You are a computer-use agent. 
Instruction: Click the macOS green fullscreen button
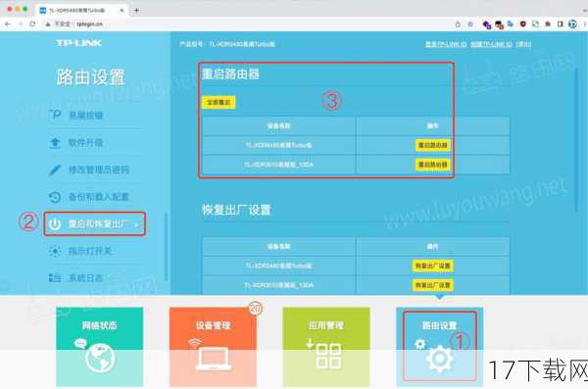pyautogui.click(x=25, y=9)
